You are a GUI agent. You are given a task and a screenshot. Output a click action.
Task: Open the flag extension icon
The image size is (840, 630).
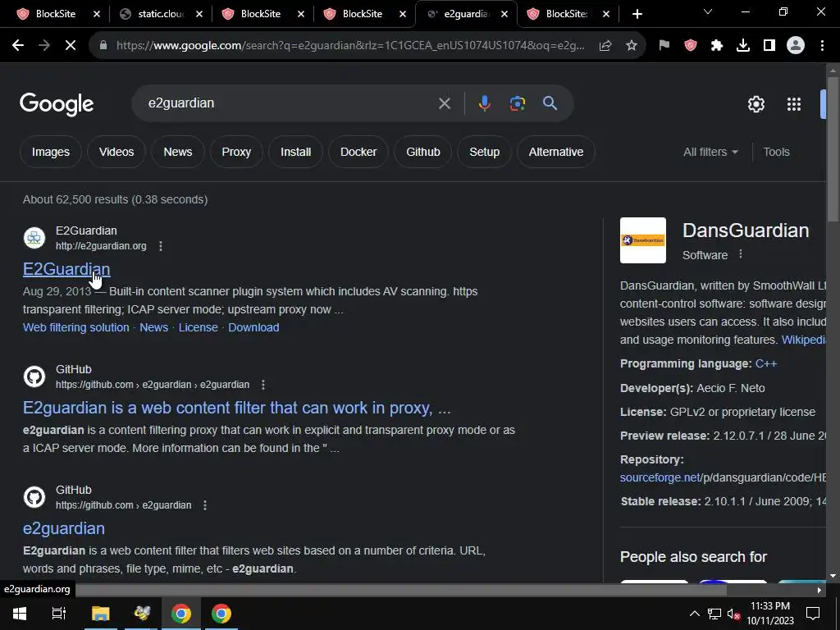click(x=664, y=46)
